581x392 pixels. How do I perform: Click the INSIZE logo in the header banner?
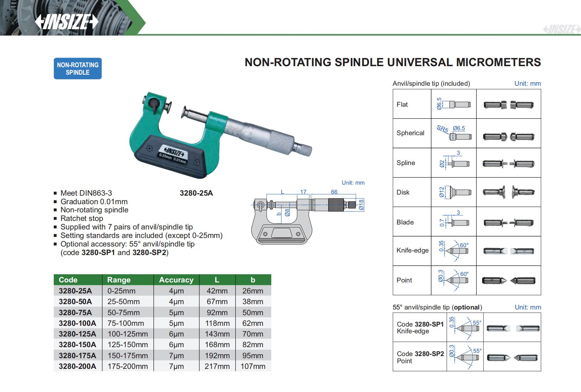click(66, 22)
